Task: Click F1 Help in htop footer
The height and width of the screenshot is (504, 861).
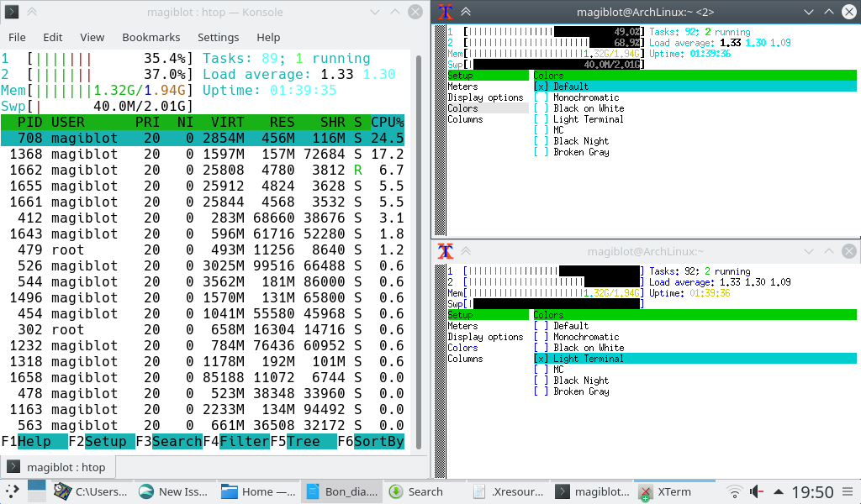Action: pos(34,442)
